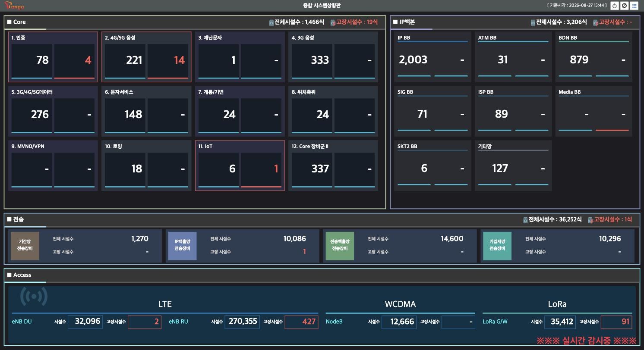The width and height of the screenshot is (644, 350).
Task: Select the 3. 재난문자 card title
Action: (210, 38)
